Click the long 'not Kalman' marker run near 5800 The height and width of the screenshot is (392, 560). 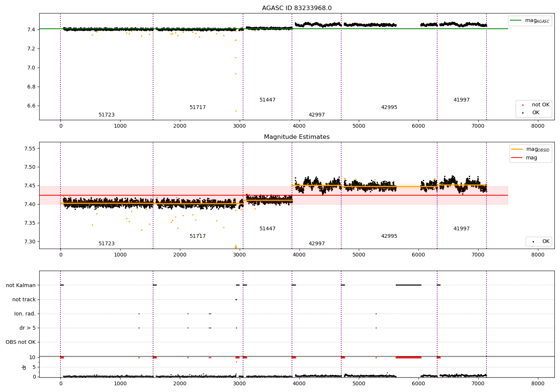(408, 285)
